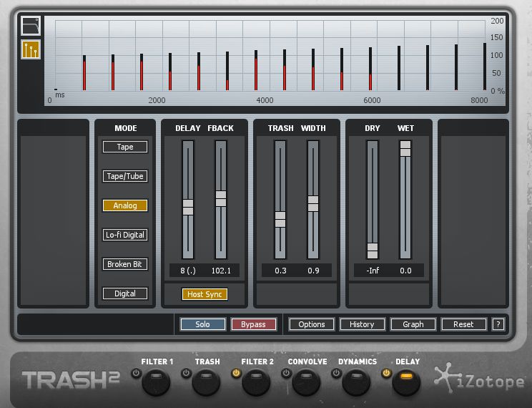Click the Width slider handle
The height and width of the screenshot is (408, 532).
(x=313, y=204)
